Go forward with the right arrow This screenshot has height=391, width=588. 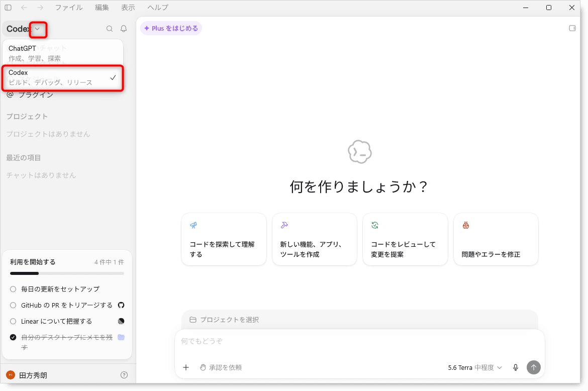tap(40, 8)
